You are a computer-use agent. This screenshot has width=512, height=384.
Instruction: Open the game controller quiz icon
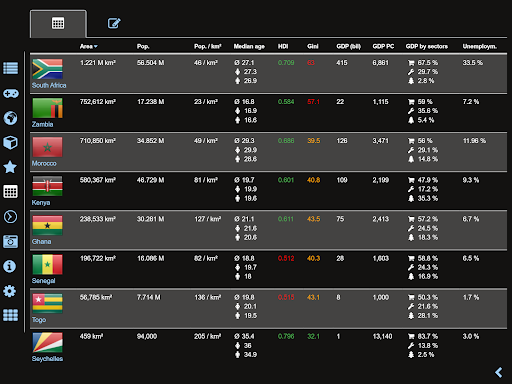pos(11,93)
